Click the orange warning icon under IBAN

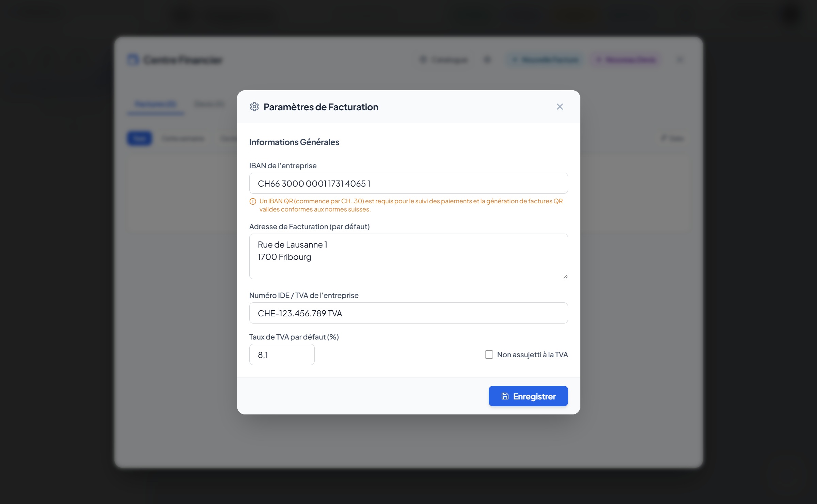(253, 201)
